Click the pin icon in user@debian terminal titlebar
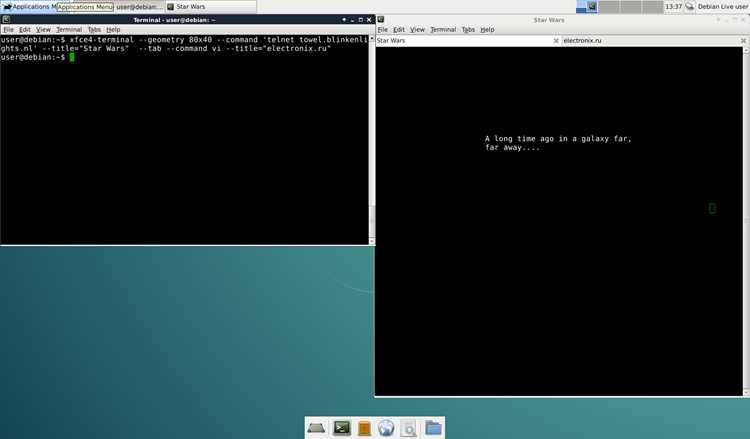750x439 pixels. 344,20
